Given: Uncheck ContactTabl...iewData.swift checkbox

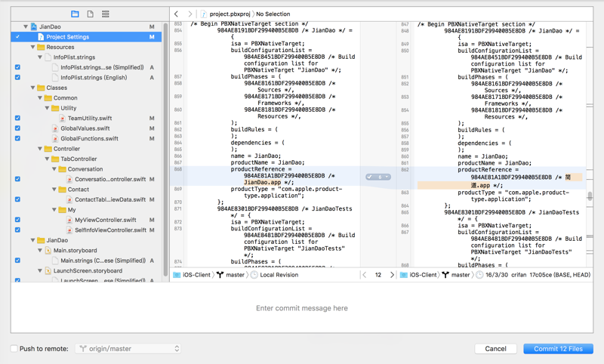Looking at the screenshot, I should tap(17, 199).
